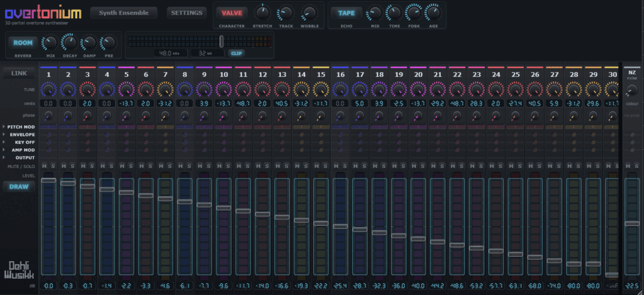Click the NZ noise level fader
Viewport: 644px width, 295px height.
pyautogui.click(x=632, y=223)
